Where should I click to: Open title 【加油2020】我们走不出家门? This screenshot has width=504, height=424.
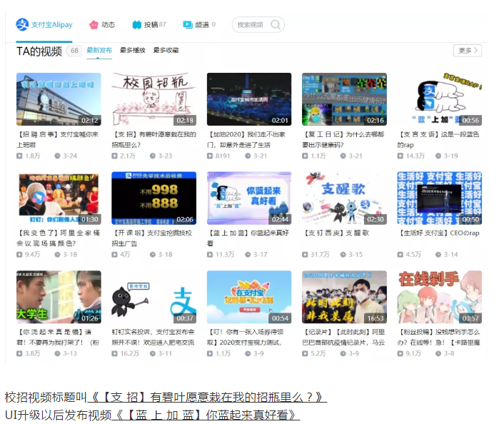tap(246, 139)
